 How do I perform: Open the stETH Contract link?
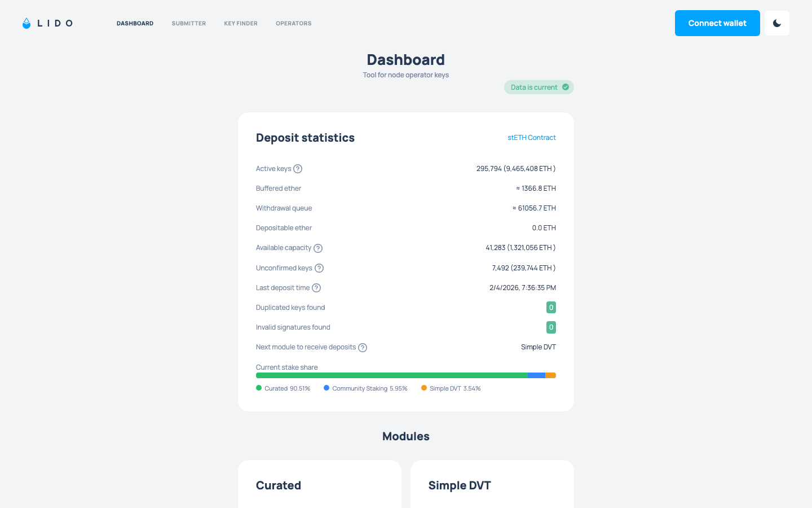[531, 138]
